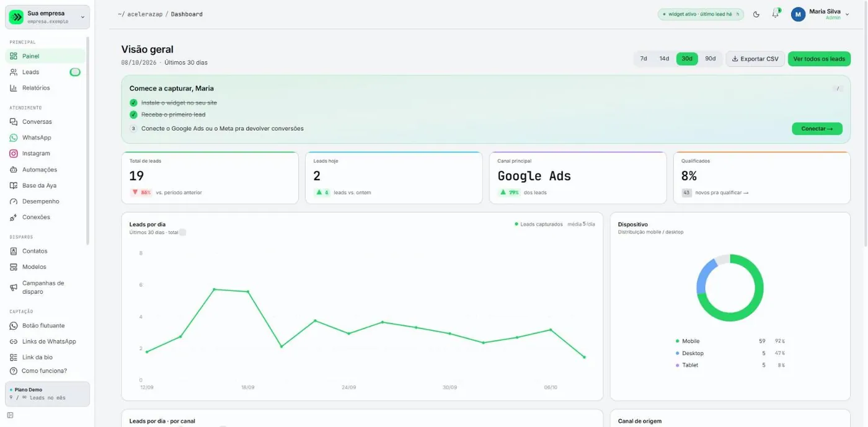
Task: Toggle dark mode with the moon icon
Action: [x=756, y=14]
